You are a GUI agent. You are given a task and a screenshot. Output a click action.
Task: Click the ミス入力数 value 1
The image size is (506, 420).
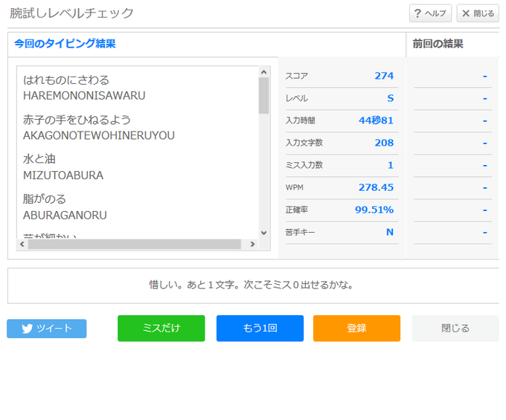point(391,165)
